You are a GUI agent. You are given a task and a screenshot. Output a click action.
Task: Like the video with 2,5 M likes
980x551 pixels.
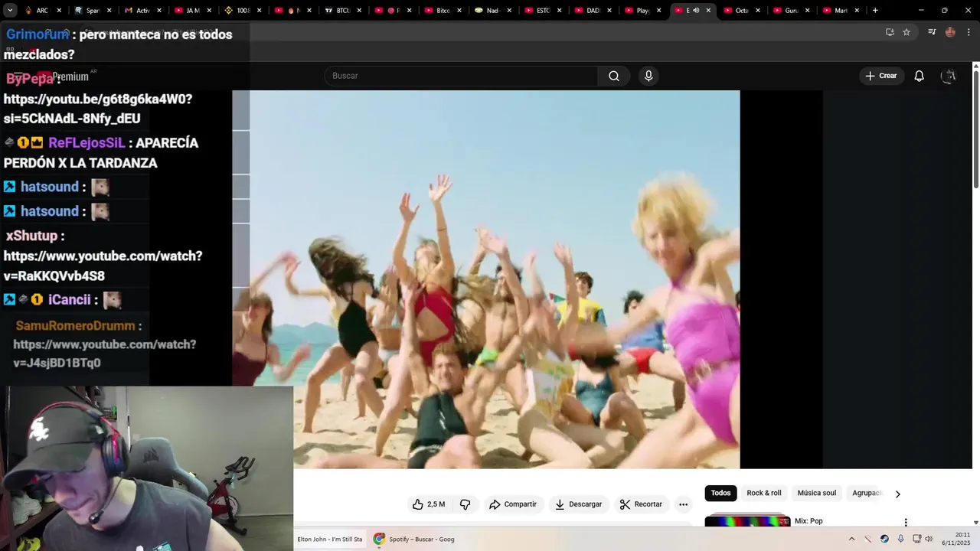pyautogui.click(x=429, y=504)
